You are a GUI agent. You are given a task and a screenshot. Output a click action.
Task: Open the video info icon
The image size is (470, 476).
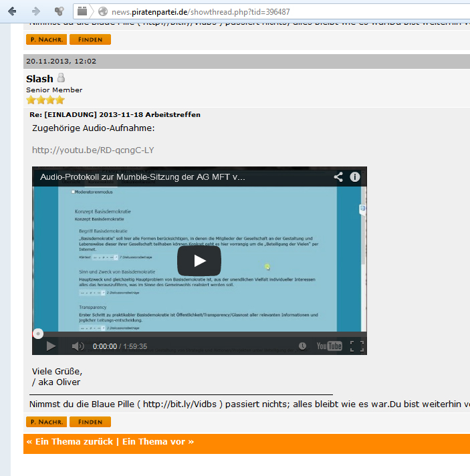pos(355,177)
